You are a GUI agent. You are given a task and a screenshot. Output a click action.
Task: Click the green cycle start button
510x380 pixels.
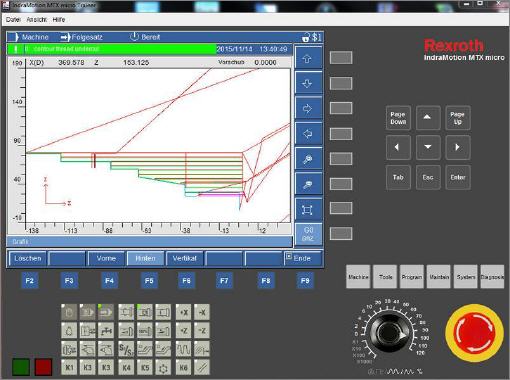[x=21, y=367]
